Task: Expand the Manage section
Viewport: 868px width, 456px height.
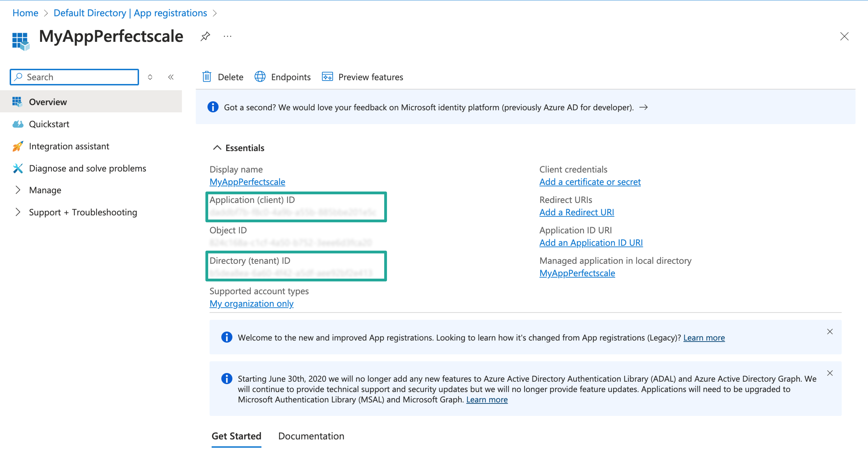Action: tap(18, 190)
